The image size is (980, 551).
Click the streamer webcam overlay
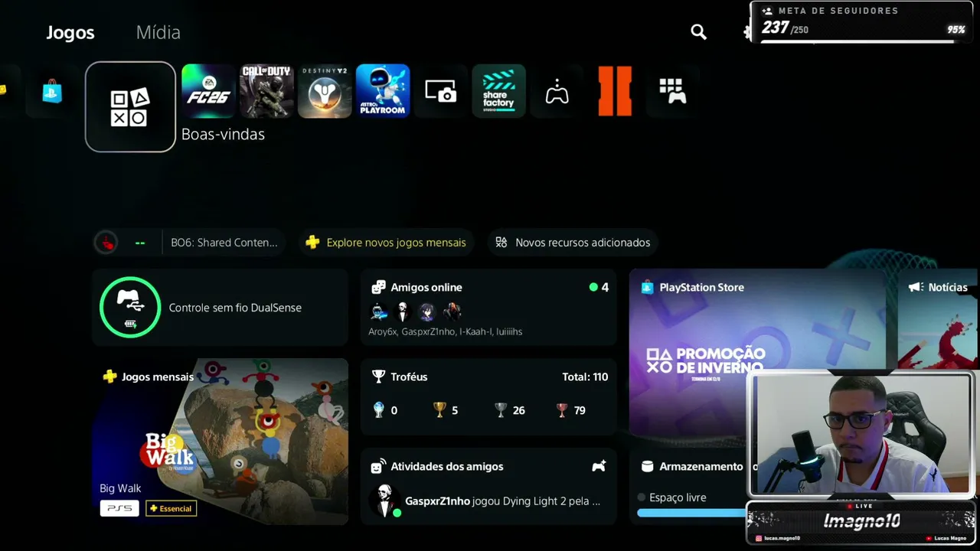pos(861,435)
